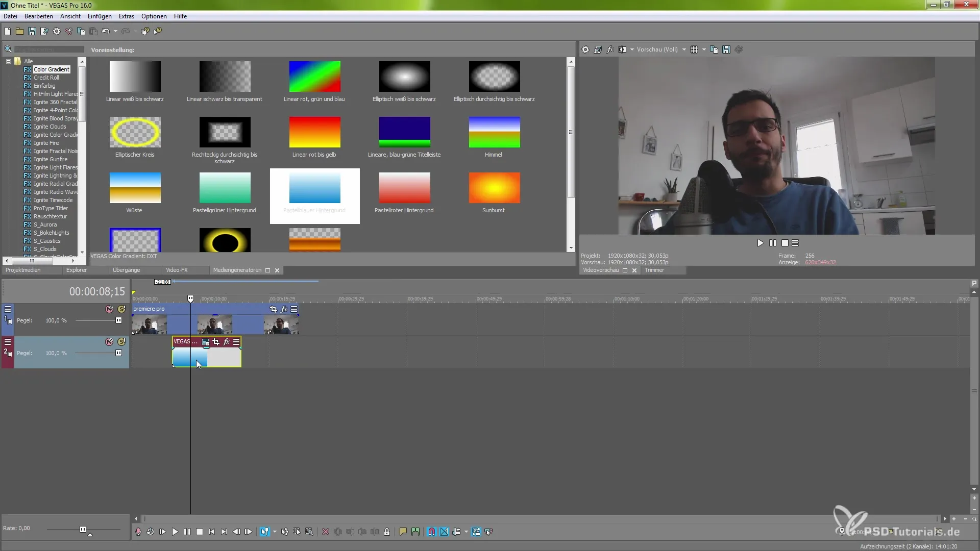
Task: Click the save snapshot icon in the preview toolbar
Action: click(x=726, y=49)
